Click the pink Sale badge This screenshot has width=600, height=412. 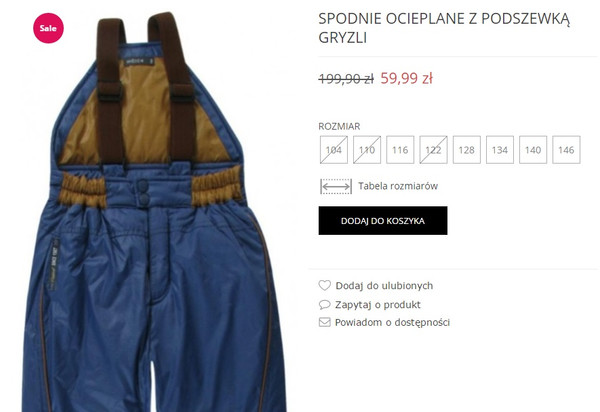tap(48, 28)
